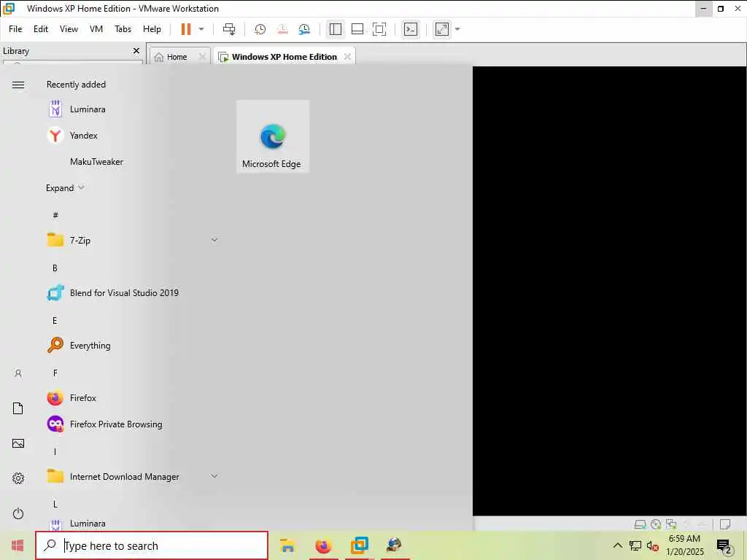Jump using the L letter heading
This screenshot has height=560, width=747.
point(55,504)
